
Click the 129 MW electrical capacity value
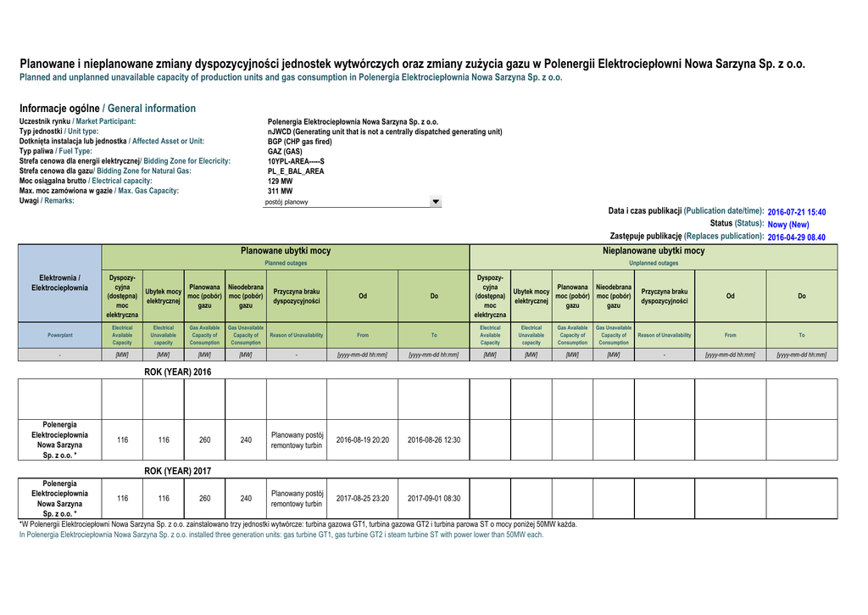(x=280, y=182)
